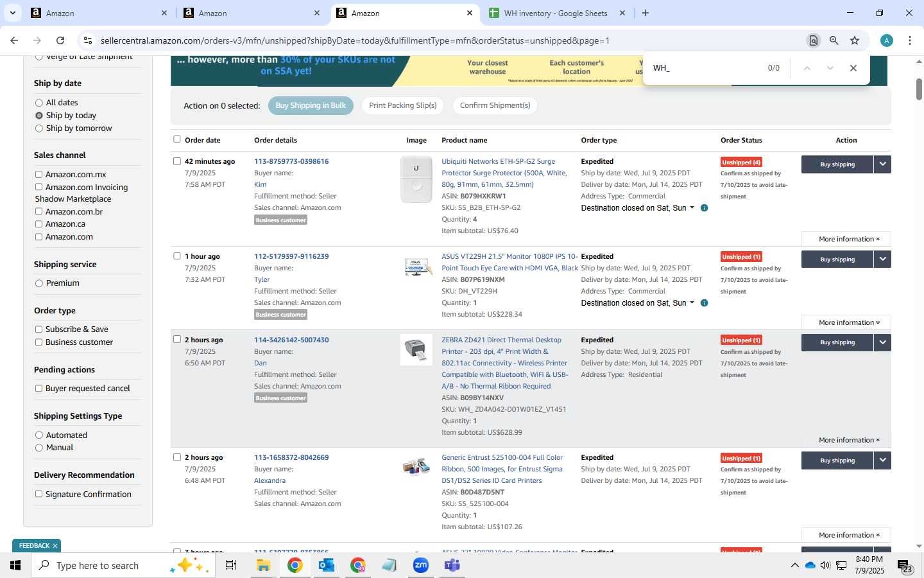Open site information icon in address bar
924x578 pixels.
pyautogui.click(x=88, y=40)
